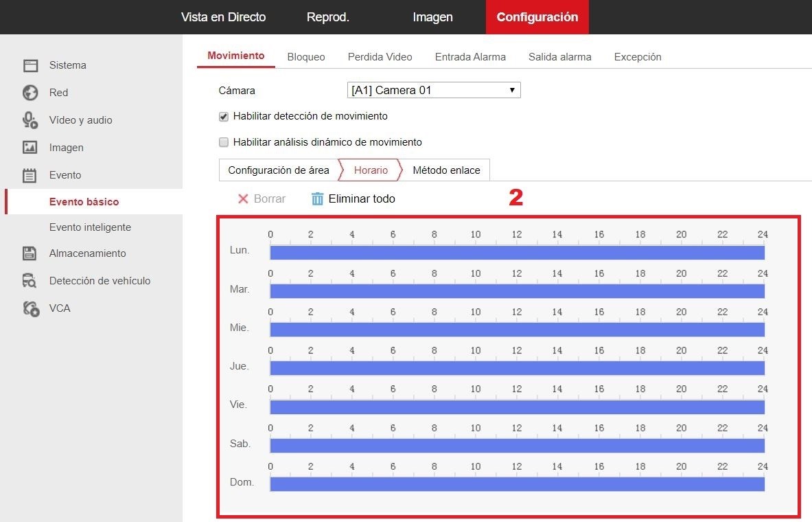Switch to the Bloqueo tab
Viewport: 812px width, 522px height.
306,57
